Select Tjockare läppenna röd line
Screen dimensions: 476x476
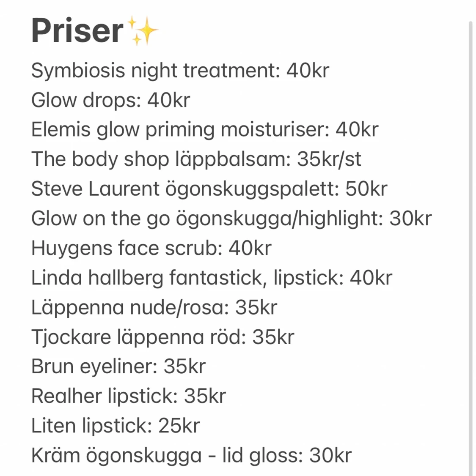(163, 337)
